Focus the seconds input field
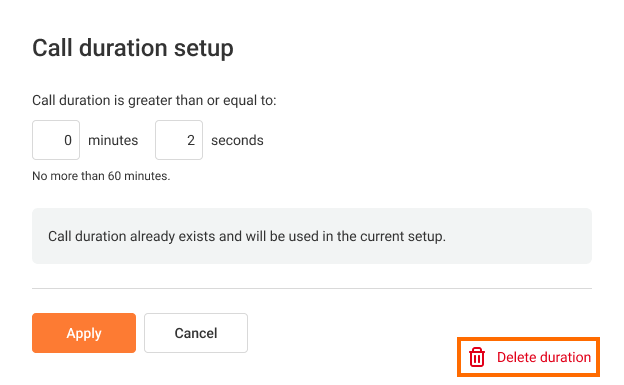 click(x=179, y=140)
